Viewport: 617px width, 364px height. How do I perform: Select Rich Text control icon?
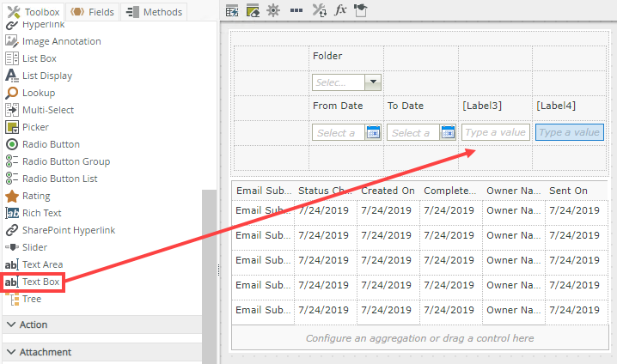click(x=12, y=213)
